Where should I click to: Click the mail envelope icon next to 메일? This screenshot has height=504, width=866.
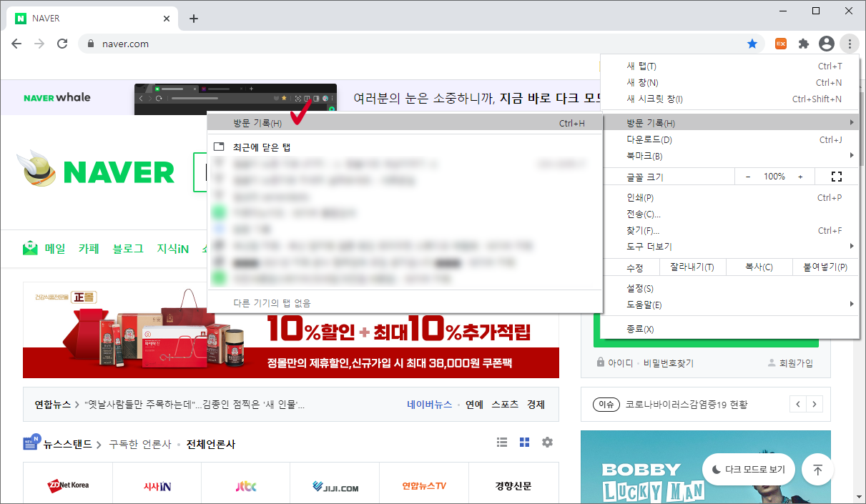click(x=30, y=249)
